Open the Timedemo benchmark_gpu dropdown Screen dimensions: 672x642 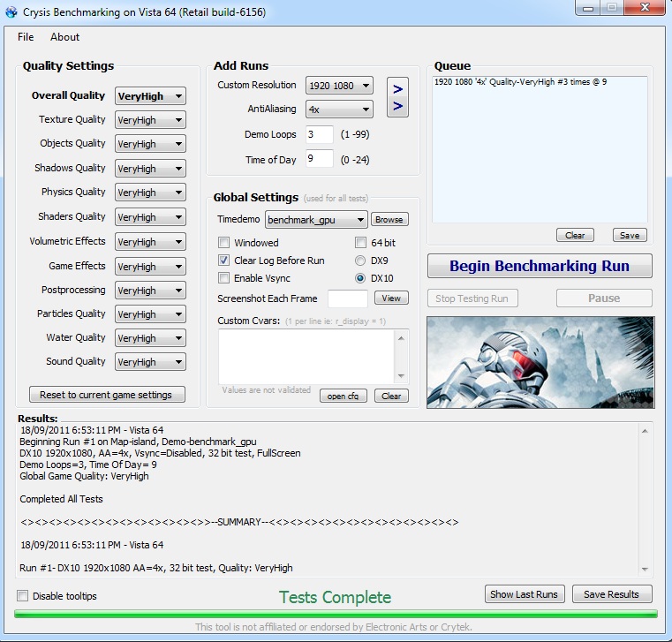(316, 220)
